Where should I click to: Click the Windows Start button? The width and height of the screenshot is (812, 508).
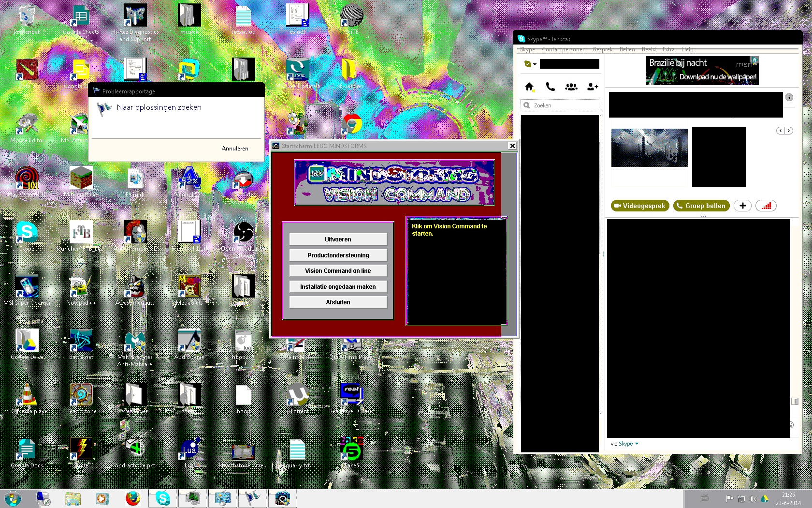pyautogui.click(x=13, y=498)
